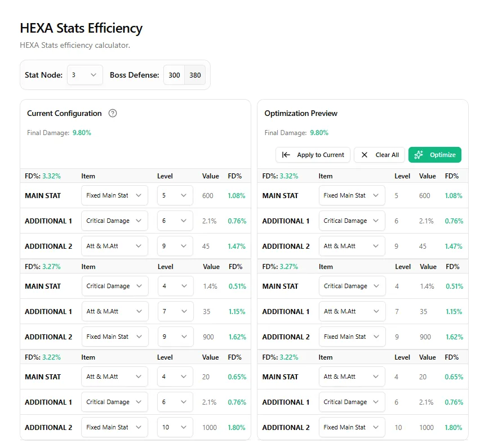Click FD% 3.22% header in Optimization Preview
This screenshot has width=480, height=448.
[x=280, y=357]
